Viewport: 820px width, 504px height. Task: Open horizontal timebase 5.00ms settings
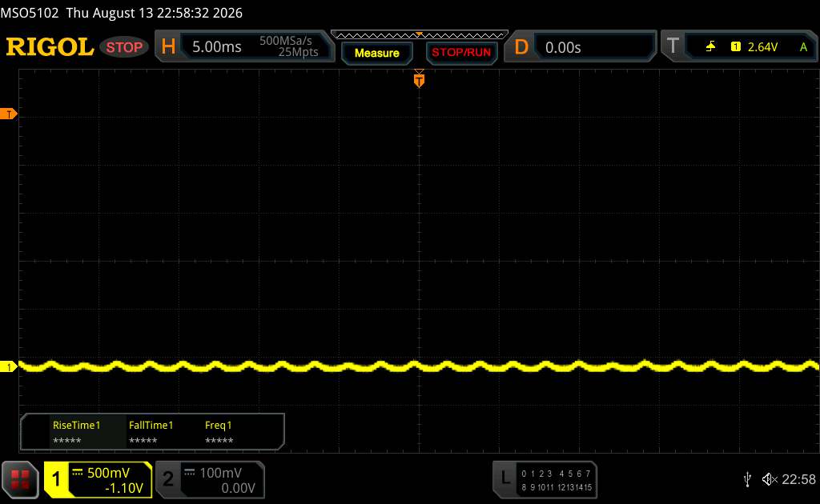pyautogui.click(x=245, y=47)
